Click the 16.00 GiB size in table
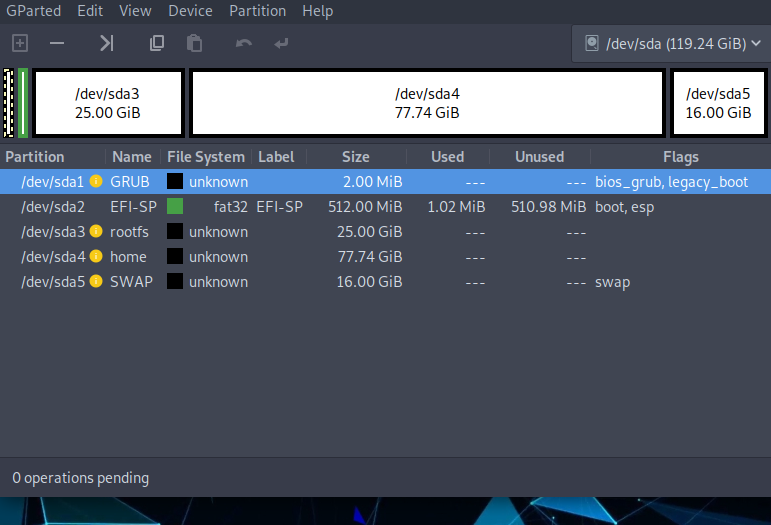Image resolution: width=771 pixels, height=525 pixels. (x=369, y=282)
